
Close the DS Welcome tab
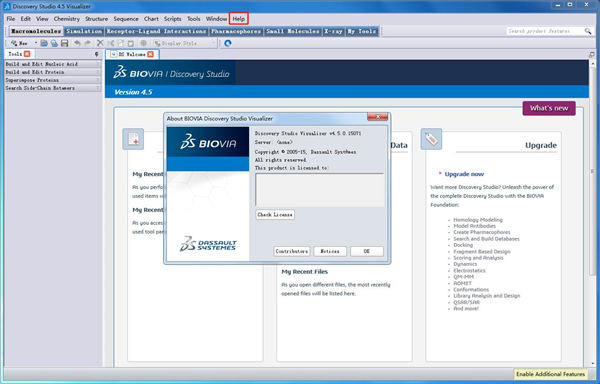[150, 54]
